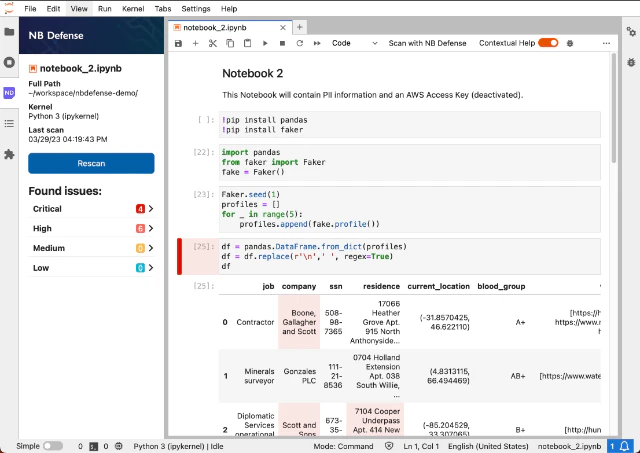
Task: Open the Run menu
Action: coord(104,9)
